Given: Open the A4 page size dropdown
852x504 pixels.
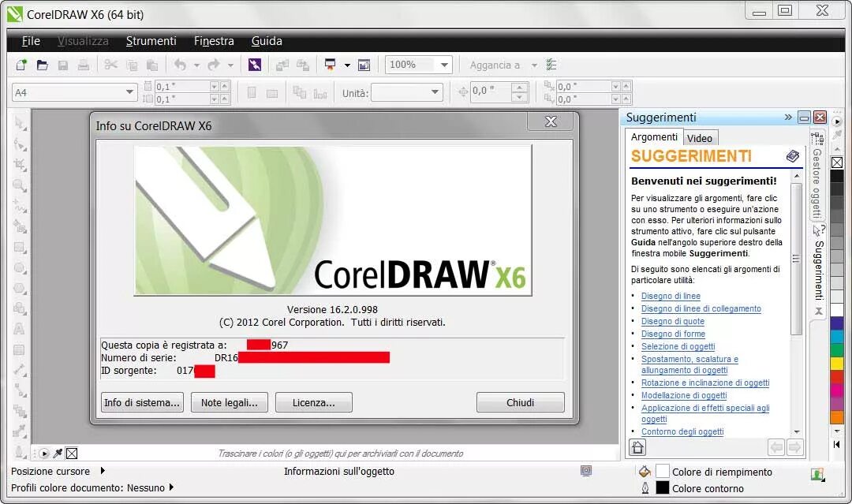Looking at the screenshot, I should click(129, 92).
